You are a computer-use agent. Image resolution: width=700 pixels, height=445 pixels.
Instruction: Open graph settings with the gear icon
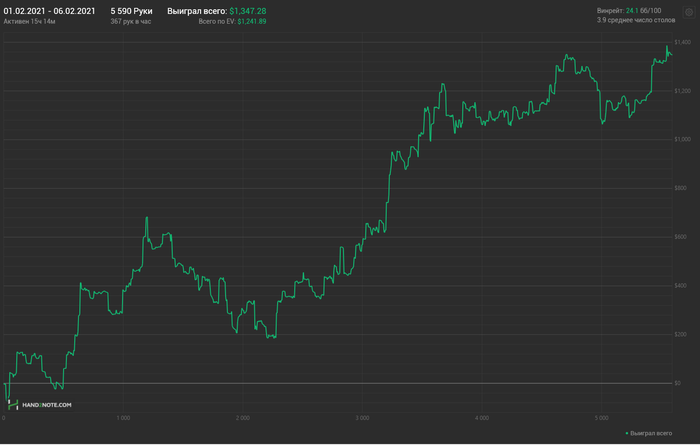pyautogui.click(x=689, y=12)
